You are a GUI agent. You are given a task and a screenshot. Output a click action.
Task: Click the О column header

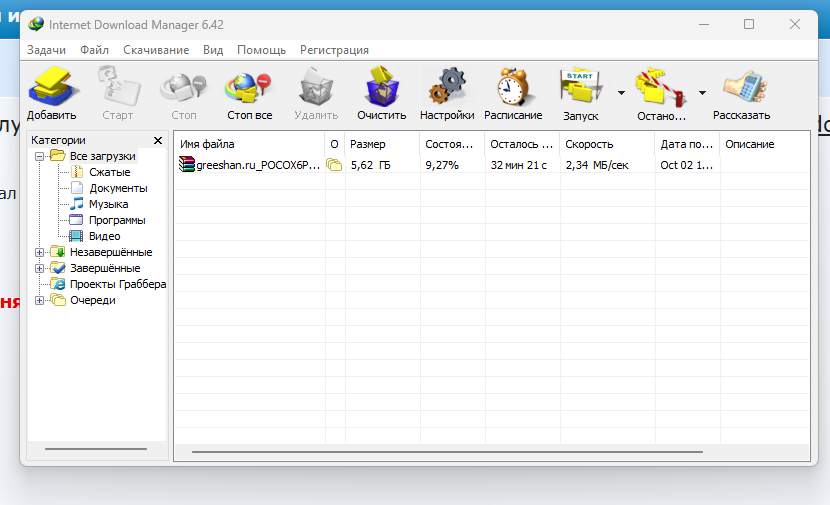click(335, 144)
